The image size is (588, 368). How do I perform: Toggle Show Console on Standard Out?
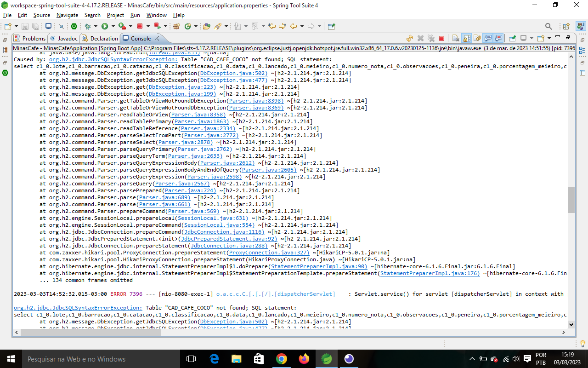[487, 39]
